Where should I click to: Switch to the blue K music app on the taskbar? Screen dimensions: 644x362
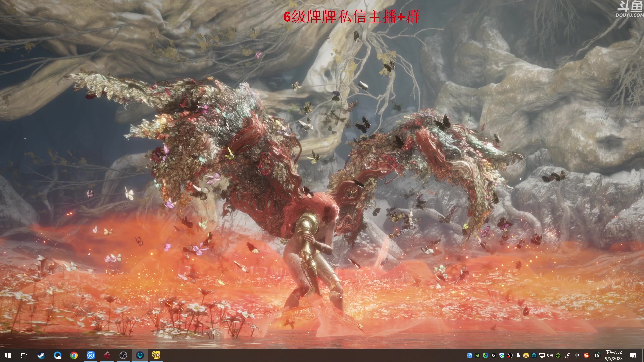[x=91, y=355]
